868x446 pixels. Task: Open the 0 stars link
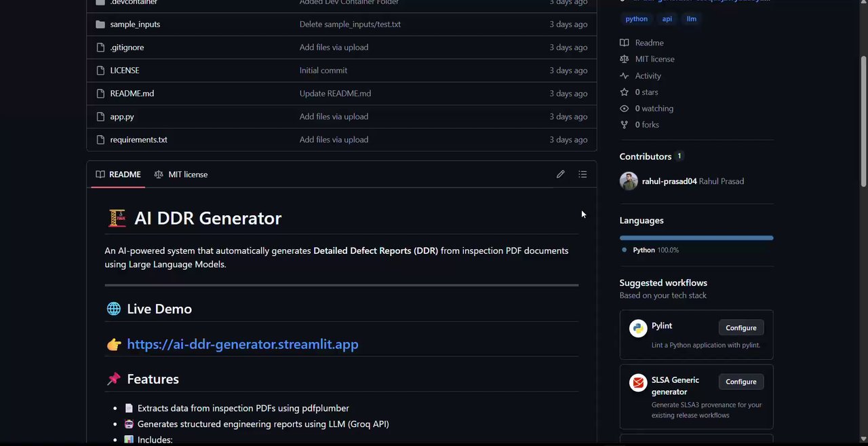pyautogui.click(x=646, y=92)
